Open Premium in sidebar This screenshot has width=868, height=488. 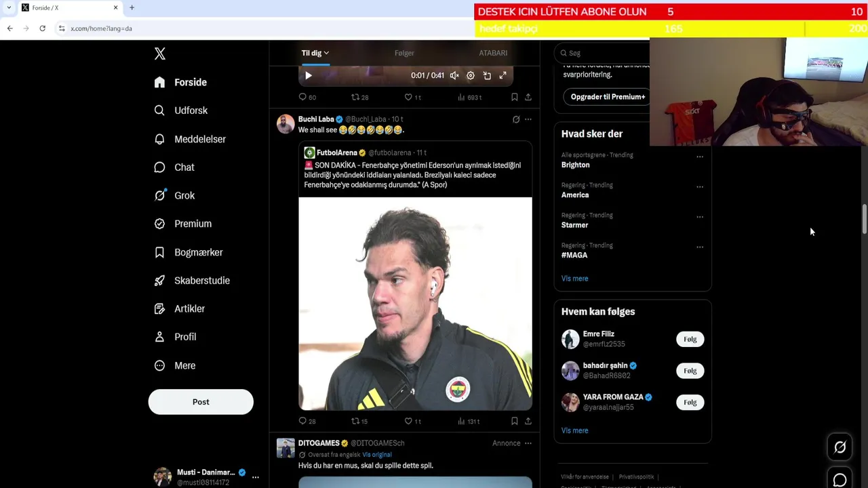point(183,224)
